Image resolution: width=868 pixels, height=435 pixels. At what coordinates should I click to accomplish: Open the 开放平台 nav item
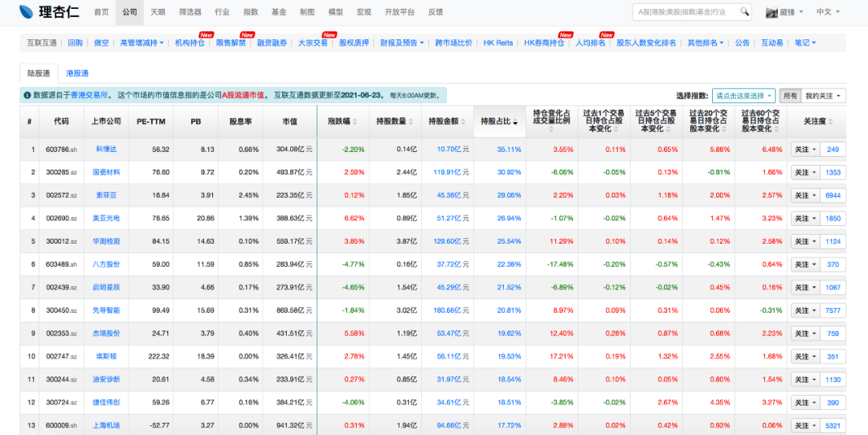399,11
